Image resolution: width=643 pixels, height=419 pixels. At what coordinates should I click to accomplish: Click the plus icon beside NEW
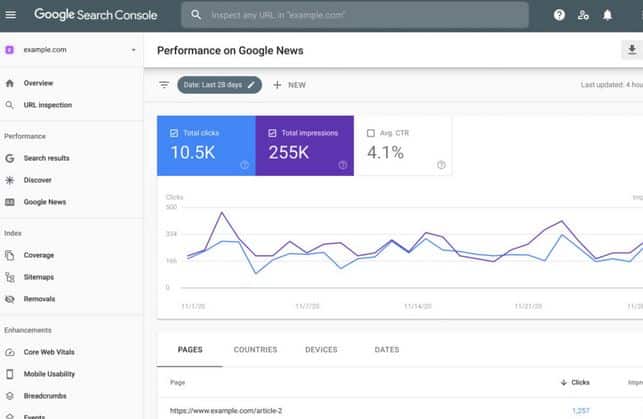(277, 85)
